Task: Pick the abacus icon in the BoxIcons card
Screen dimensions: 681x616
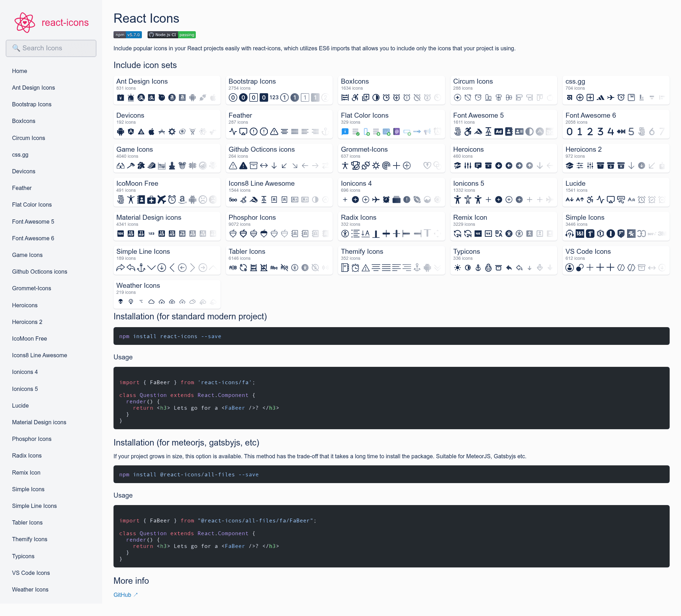Action: [345, 97]
